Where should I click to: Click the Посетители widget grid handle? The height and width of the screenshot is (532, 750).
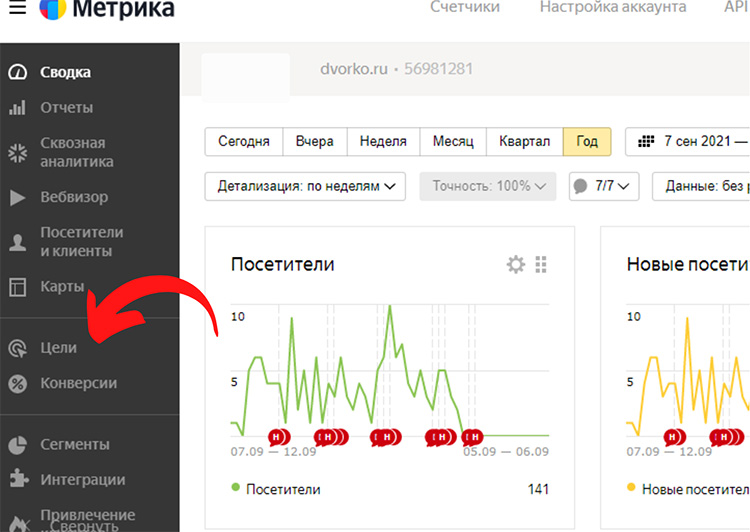[x=541, y=264]
